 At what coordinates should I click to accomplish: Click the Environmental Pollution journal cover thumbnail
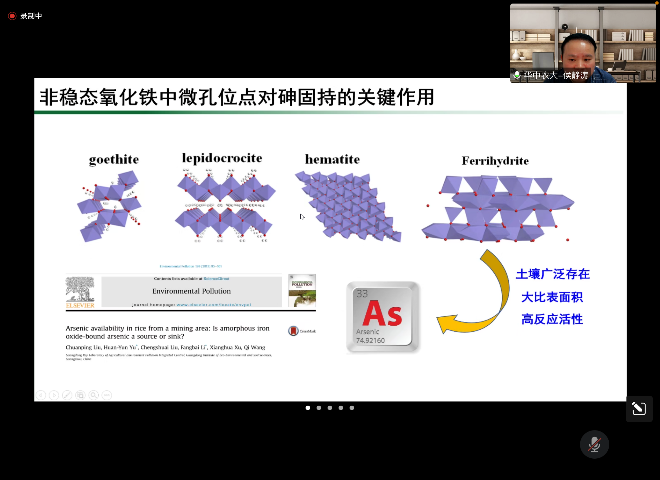point(302,290)
